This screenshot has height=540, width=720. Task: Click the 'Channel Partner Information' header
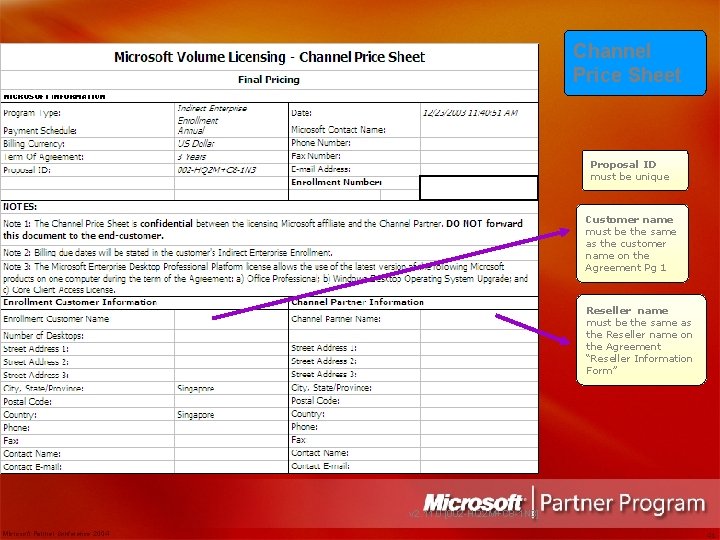coord(357,302)
